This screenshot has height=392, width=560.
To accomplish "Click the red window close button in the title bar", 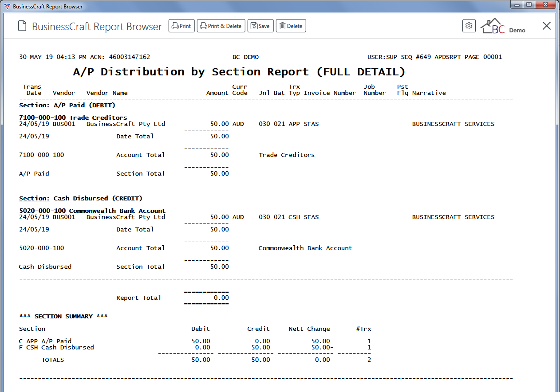I will tap(545, 5).
